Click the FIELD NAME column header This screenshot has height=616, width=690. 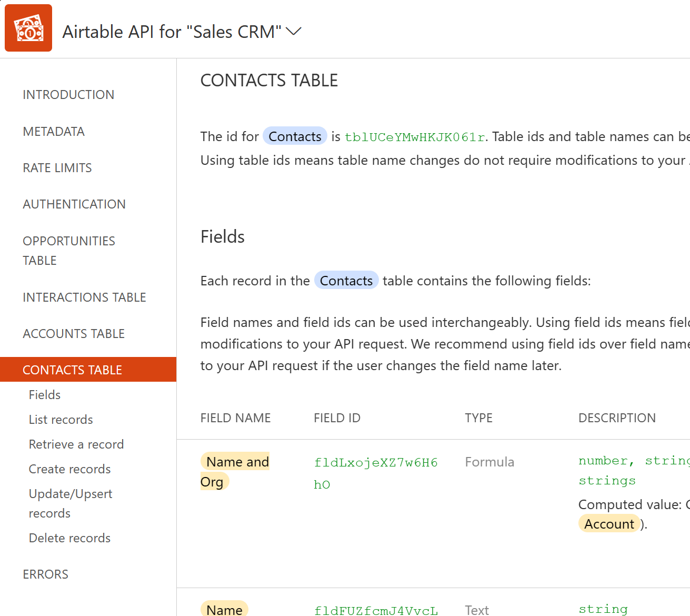[236, 418]
